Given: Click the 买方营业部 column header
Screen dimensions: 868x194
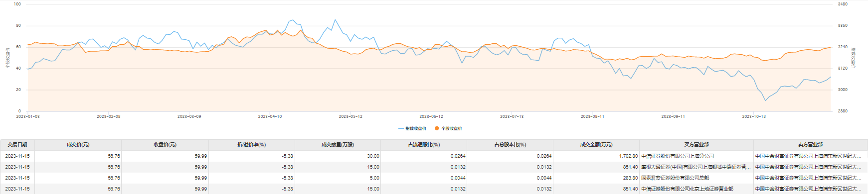Looking at the screenshot, I should point(696,145).
